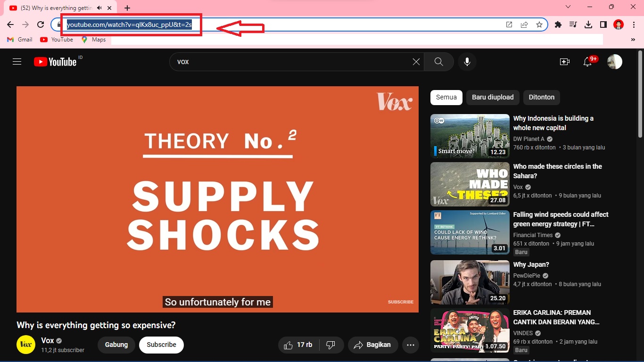The image size is (644, 362).
Task: Open 'Who made these circles in the Sahara?' title
Action: pos(558,171)
